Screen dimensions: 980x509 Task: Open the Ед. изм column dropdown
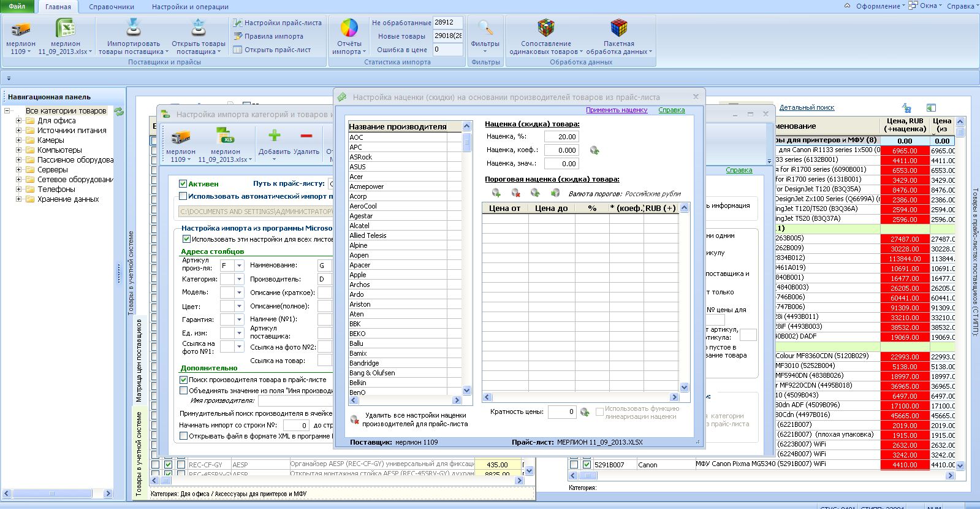coord(239,333)
